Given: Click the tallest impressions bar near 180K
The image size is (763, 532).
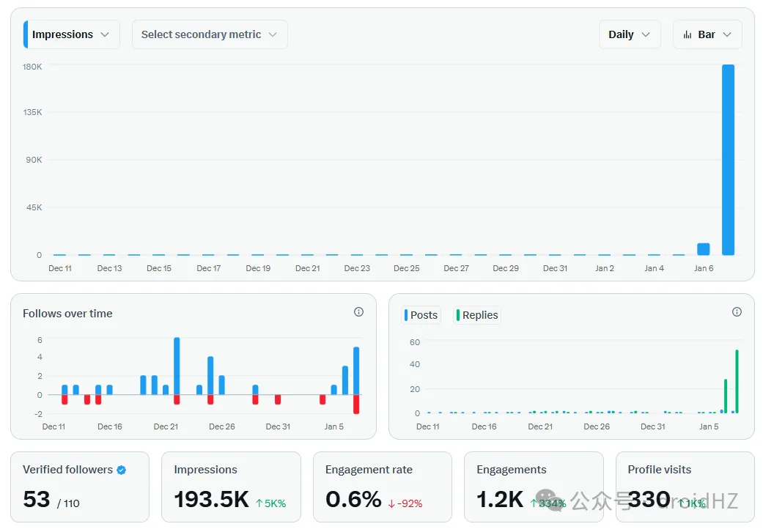Looking at the screenshot, I should point(728,160).
